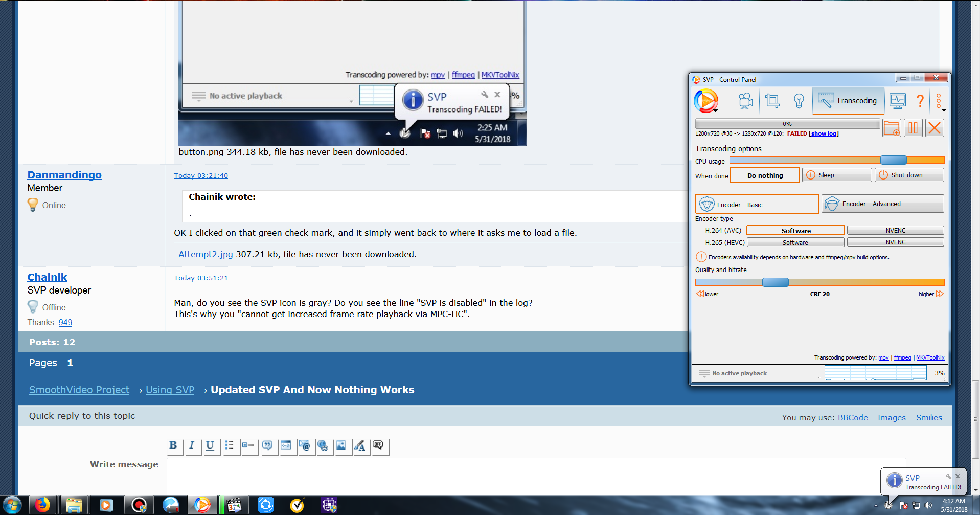
Task: Cancel transcoding with the orange X
Action: [935, 128]
